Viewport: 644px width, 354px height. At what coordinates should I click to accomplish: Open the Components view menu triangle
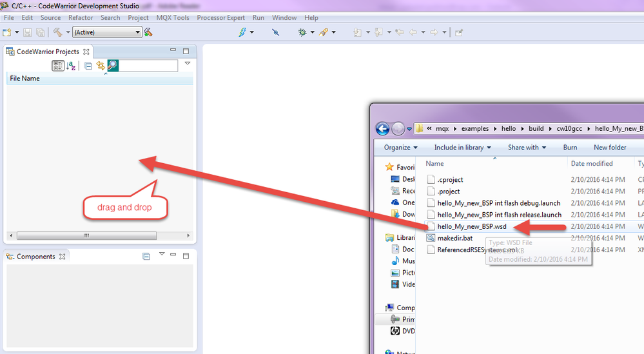click(162, 254)
